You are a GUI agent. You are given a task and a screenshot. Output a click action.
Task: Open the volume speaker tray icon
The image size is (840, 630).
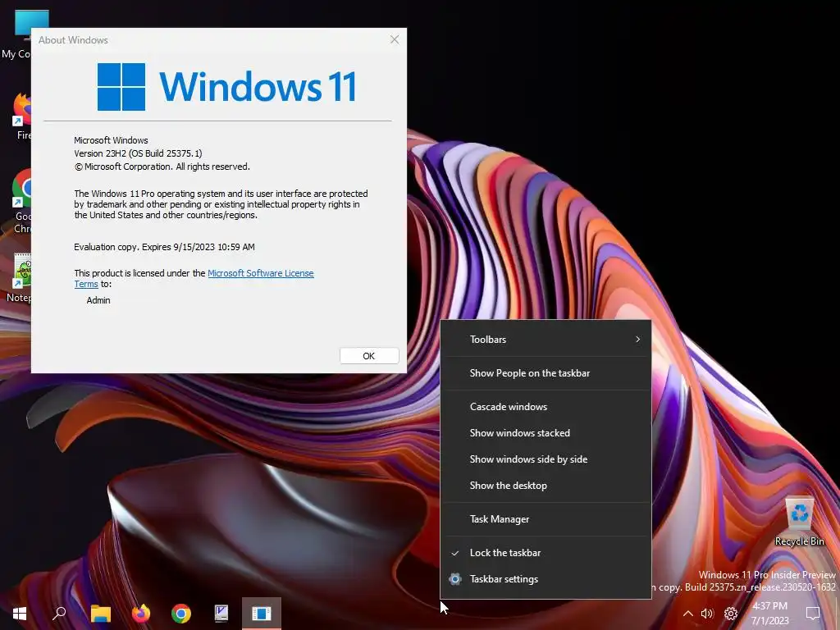(x=707, y=614)
